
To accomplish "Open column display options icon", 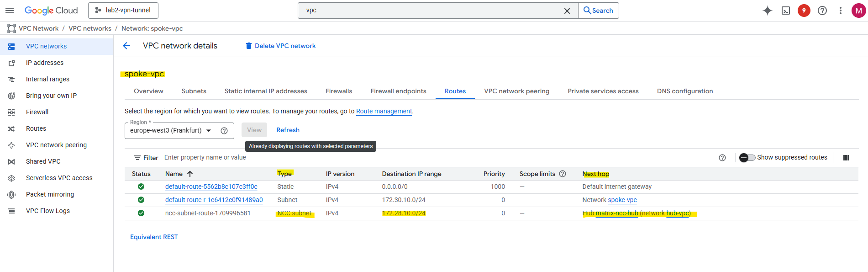I will tap(846, 158).
